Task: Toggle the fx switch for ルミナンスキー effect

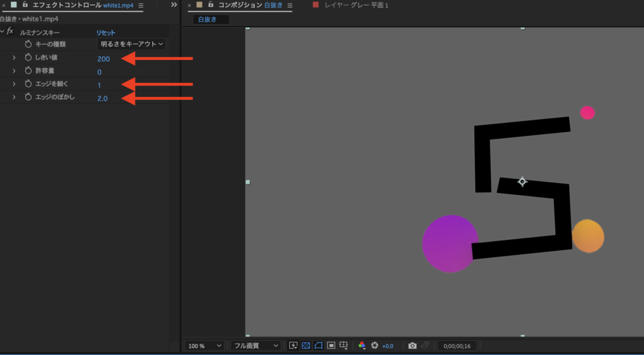Action: point(10,31)
